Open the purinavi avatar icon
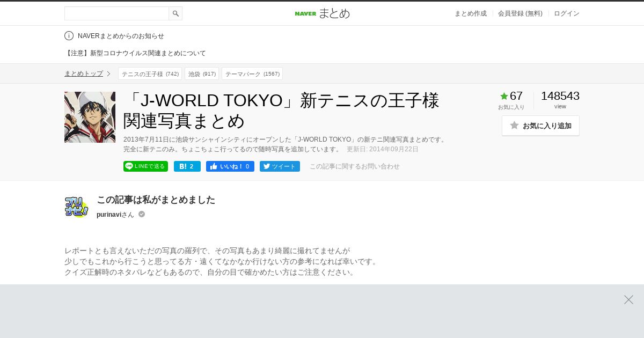 pos(77,207)
